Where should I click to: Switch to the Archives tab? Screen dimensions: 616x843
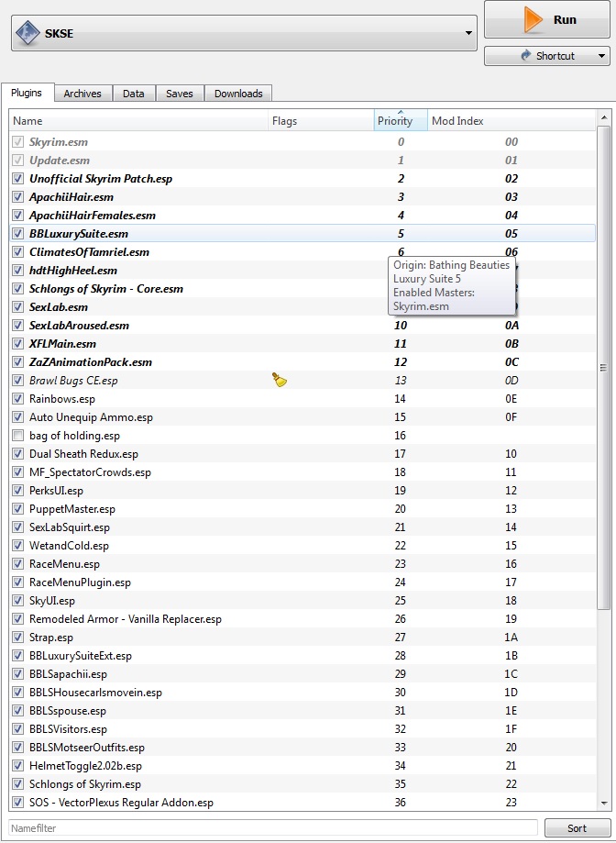click(x=82, y=94)
